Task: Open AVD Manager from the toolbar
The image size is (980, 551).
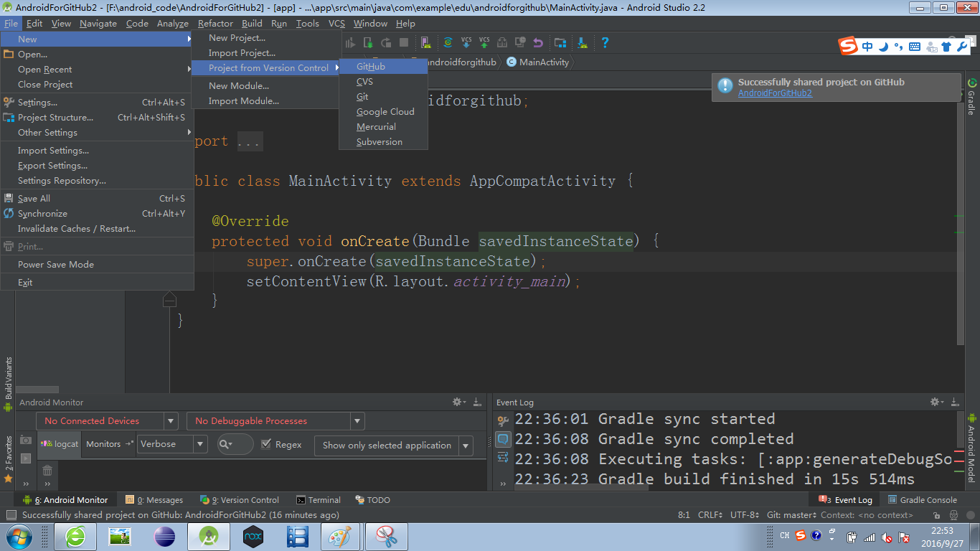Action: point(426,42)
